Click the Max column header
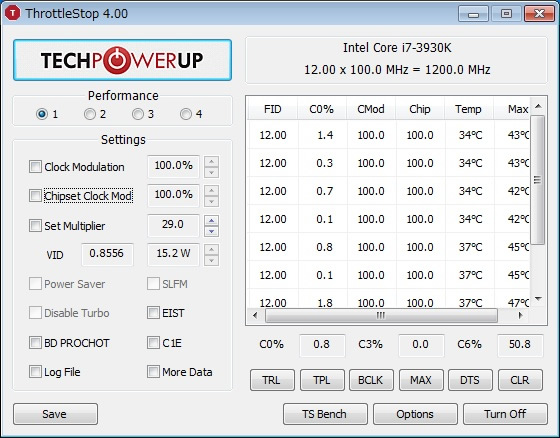560x438 pixels. (512, 109)
